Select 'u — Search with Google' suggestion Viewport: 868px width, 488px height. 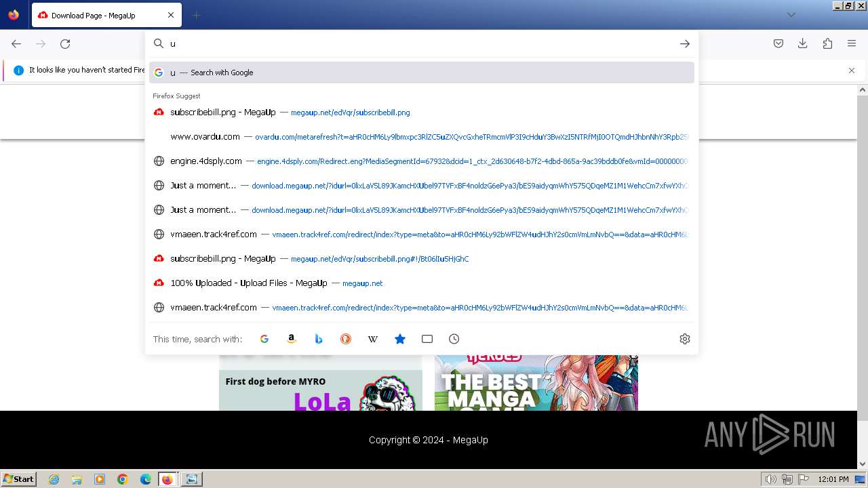(422, 73)
